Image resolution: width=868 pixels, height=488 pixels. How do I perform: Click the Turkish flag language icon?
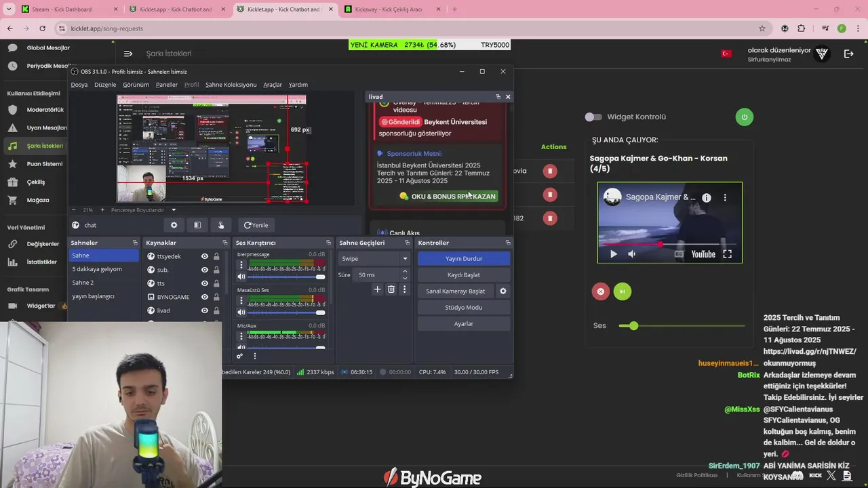click(726, 54)
